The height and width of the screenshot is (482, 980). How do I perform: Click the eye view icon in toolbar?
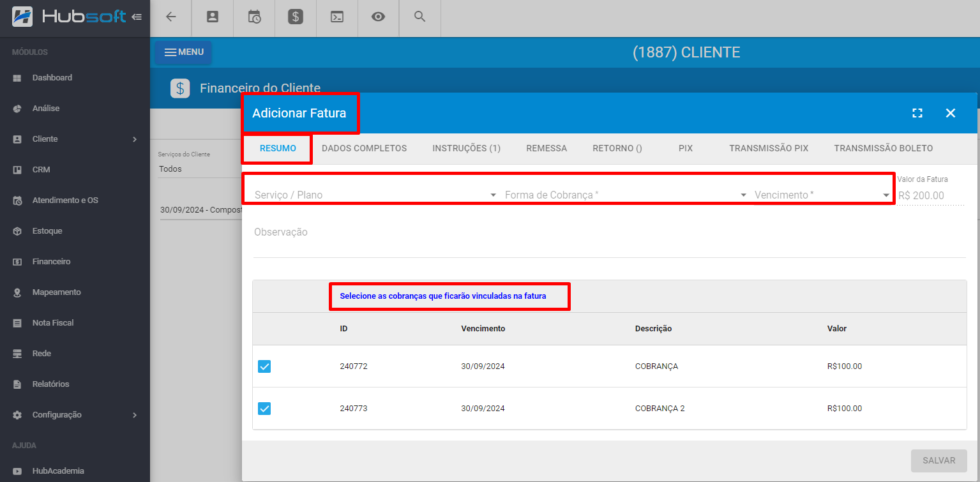[x=378, y=17]
